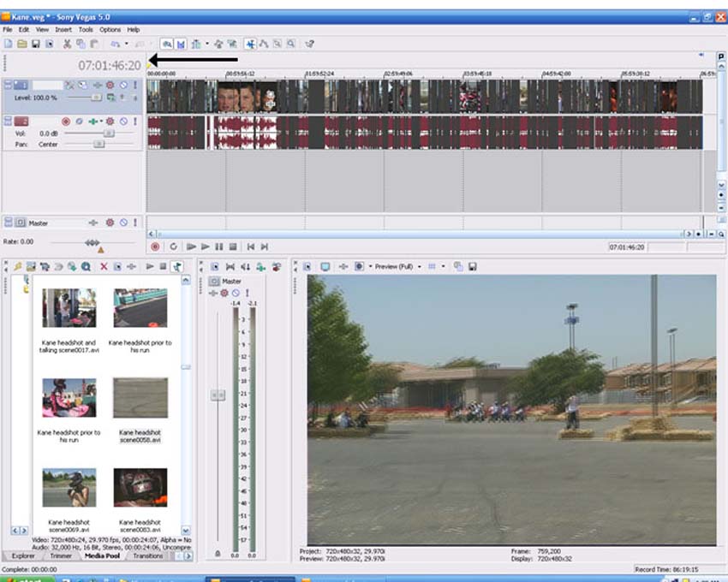This screenshot has width=728, height=582.
Task: Toggle Loop Playback in transport controls
Action: [173, 246]
